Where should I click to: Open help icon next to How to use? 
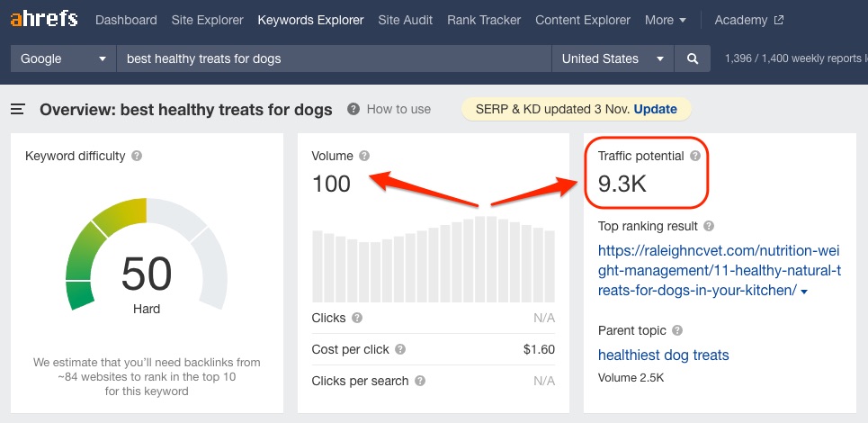click(353, 109)
